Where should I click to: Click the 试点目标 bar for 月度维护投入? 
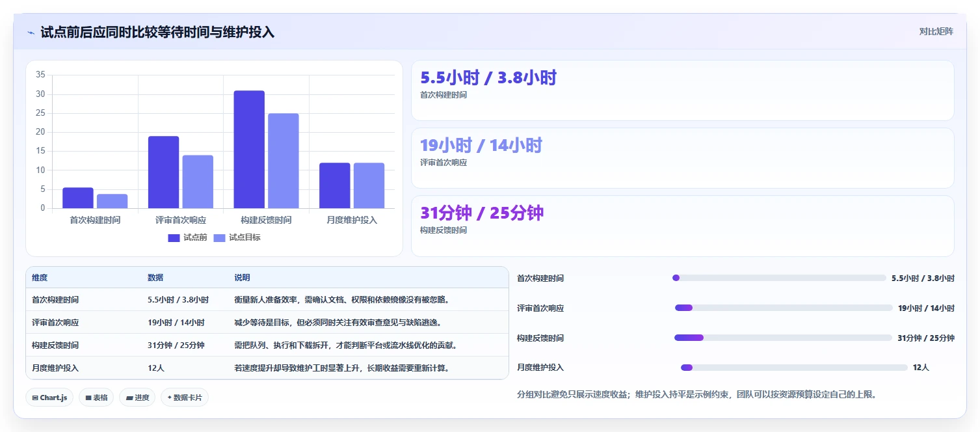(369, 185)
